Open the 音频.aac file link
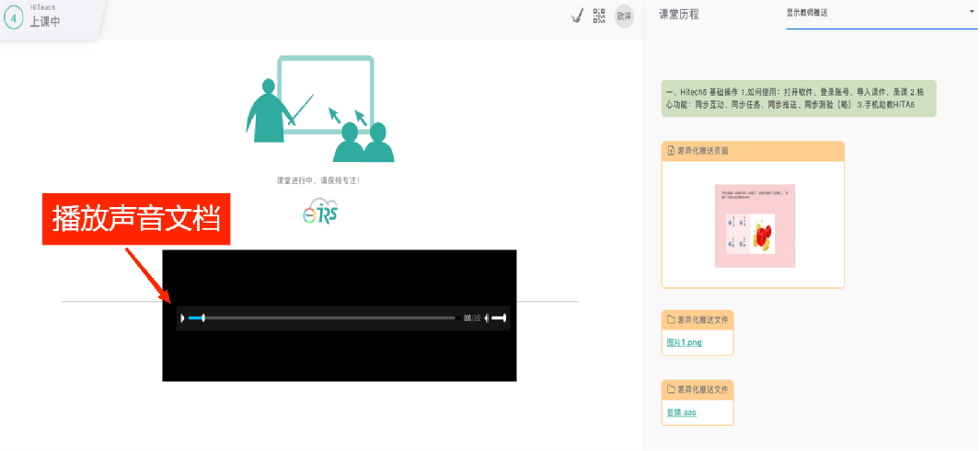This screenshot has height=451, width=980. pyautogui.click(x=681, y=412)
